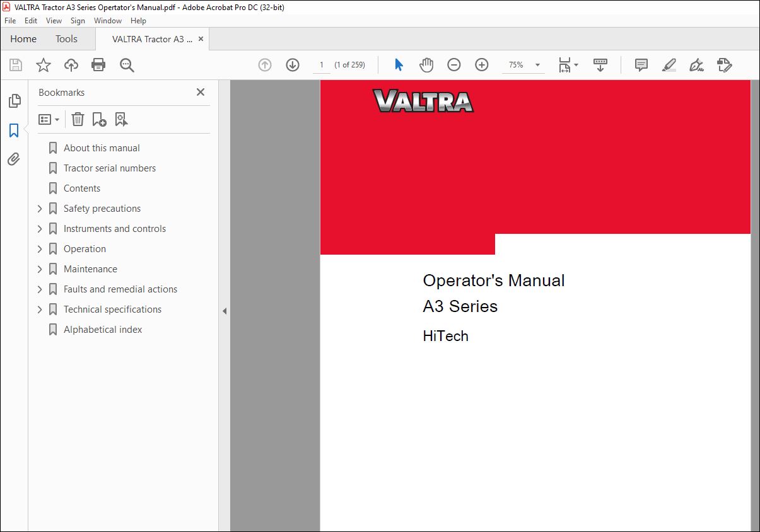Click the (1 of 259) page count
The width and height of the screenshot is (760, 532).
pyautogui.click(x=349, y=65)
